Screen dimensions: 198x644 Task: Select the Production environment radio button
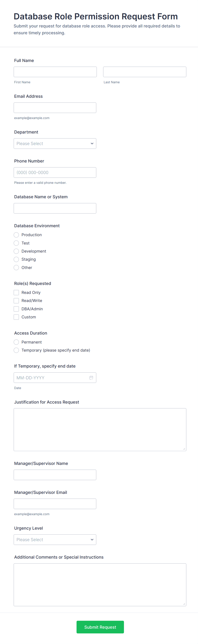(16, 235)
